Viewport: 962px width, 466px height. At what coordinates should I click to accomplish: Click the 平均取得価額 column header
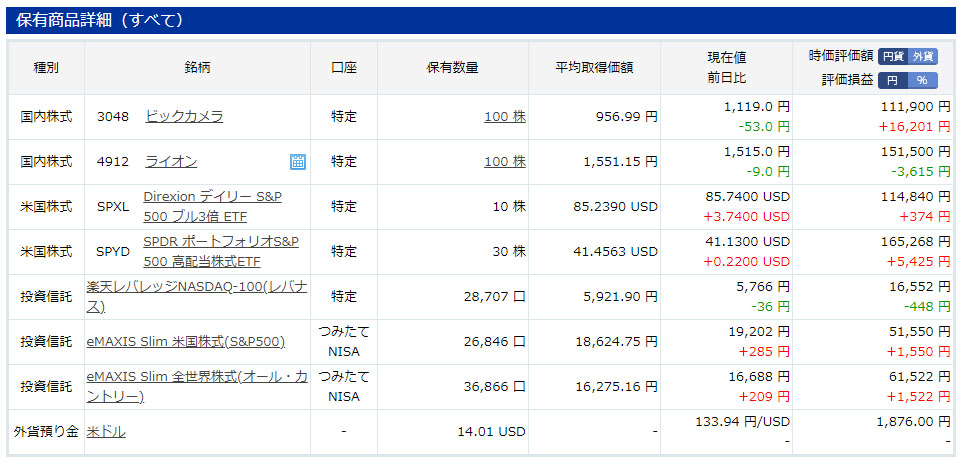594,68
